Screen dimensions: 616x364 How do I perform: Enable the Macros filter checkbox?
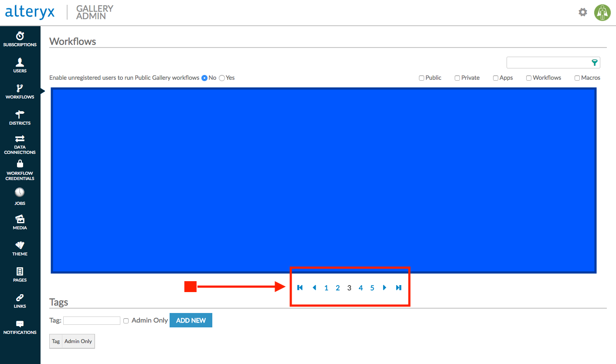pyautogui.click(x=576, y=78)
